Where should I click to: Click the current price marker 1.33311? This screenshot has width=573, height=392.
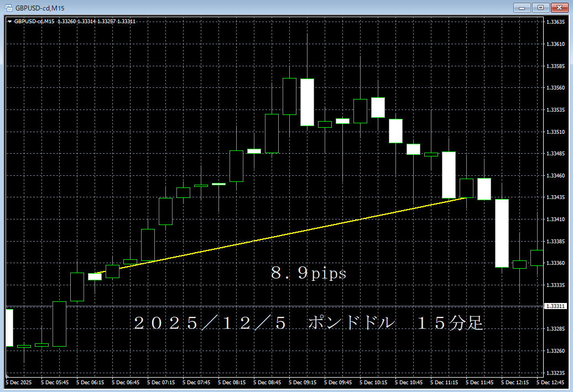point(555,306)
